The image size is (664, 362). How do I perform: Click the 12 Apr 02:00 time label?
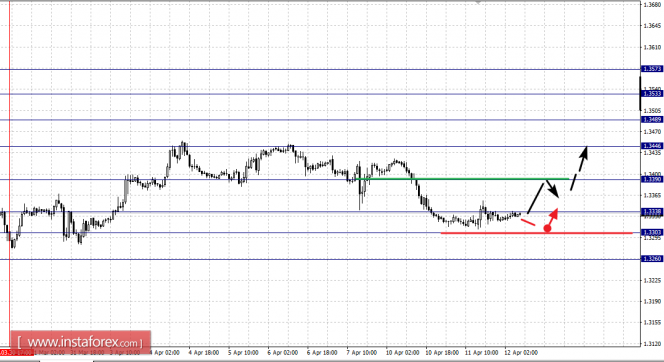tap(521, 352)
